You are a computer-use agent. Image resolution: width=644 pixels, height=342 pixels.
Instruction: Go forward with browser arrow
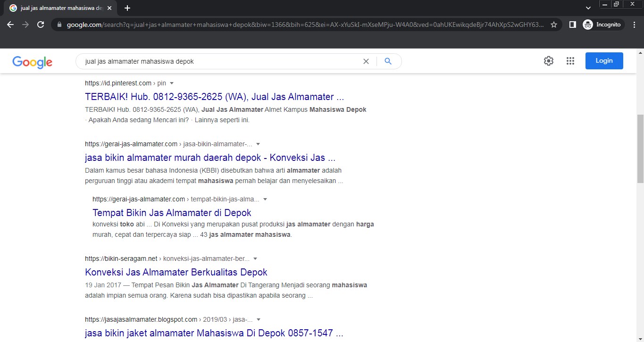tap(25, 25)
